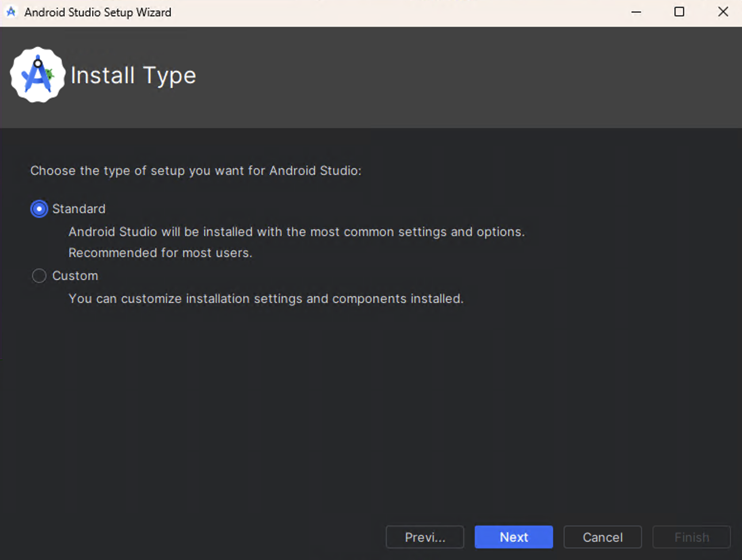Click the Install Type heading text
Viewport: 742px width, 560px height.
133,75
